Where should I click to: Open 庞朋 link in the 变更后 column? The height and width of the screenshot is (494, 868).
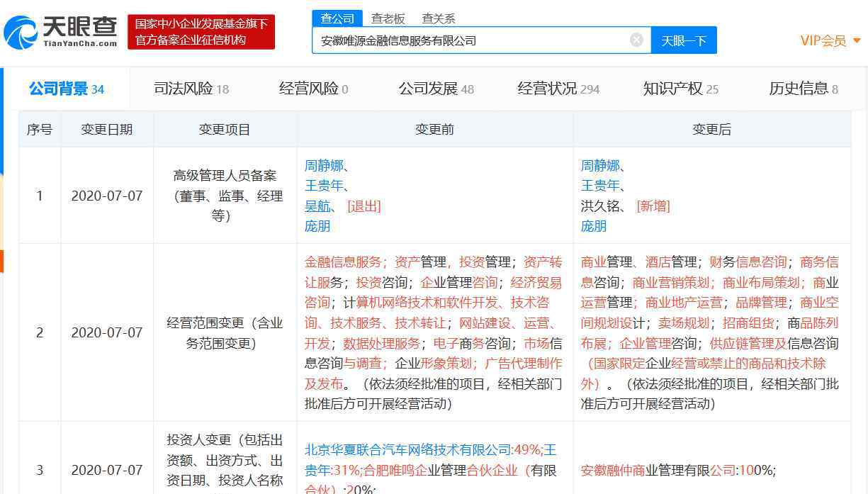coord(594,226)
